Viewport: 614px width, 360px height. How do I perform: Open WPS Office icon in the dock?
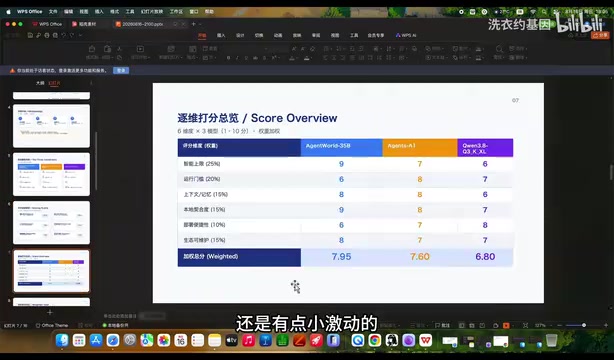pyautogui.click(x=426, y=340)
